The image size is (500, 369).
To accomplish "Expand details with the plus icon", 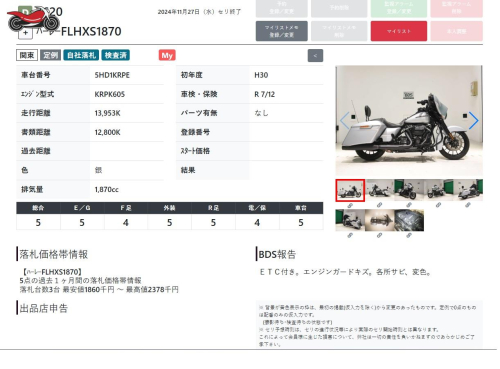I will [x=25, y=33].
